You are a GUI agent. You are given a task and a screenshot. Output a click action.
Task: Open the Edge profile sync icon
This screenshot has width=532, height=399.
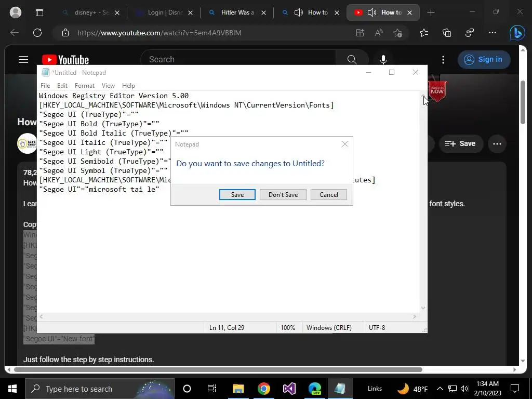tap(470, 33)
